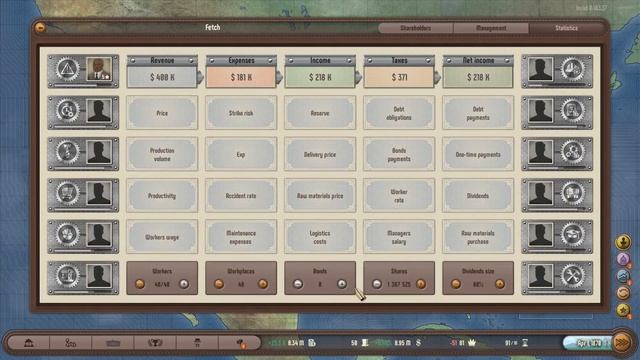Viewport: 640px width, 360px height.
Task: Click the orange back button beside Fetch title
Action: [40, 28]
